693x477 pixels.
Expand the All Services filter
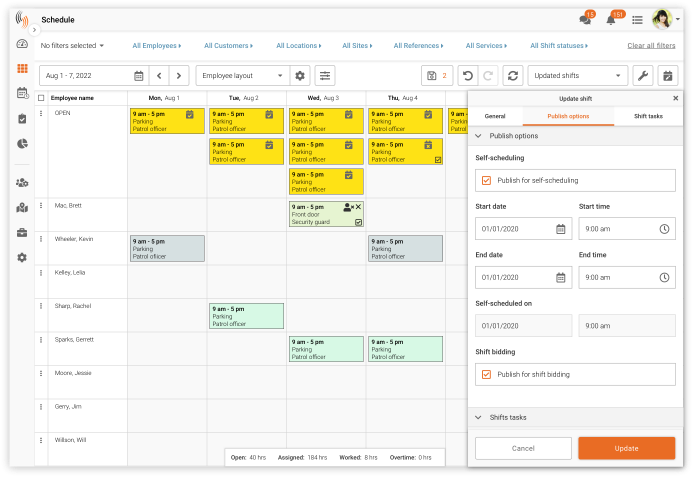pyautogui.click(x=486, y=46)
